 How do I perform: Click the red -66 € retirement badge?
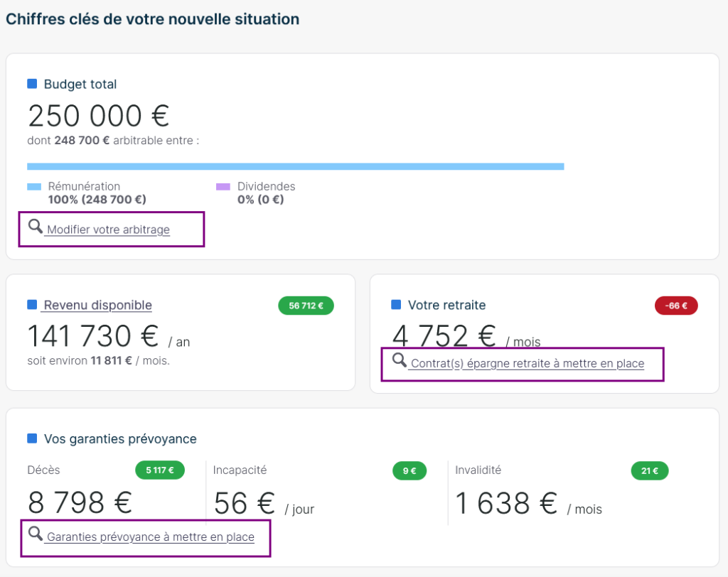pos(676,306)
